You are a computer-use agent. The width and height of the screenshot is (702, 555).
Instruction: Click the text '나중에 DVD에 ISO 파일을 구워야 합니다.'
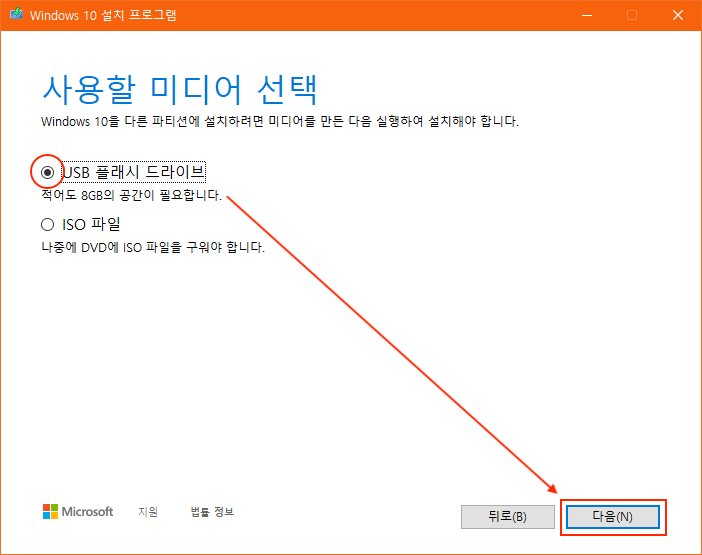tap(153, 248)
